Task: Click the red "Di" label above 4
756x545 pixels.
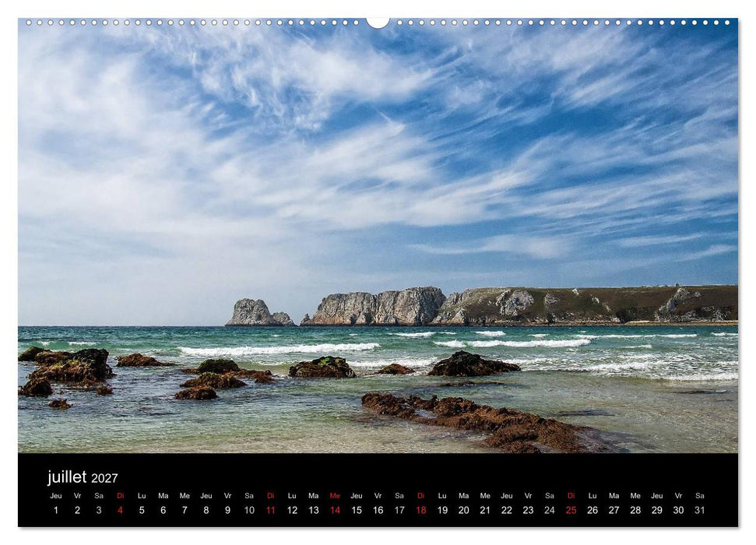Action: (120, 496)
